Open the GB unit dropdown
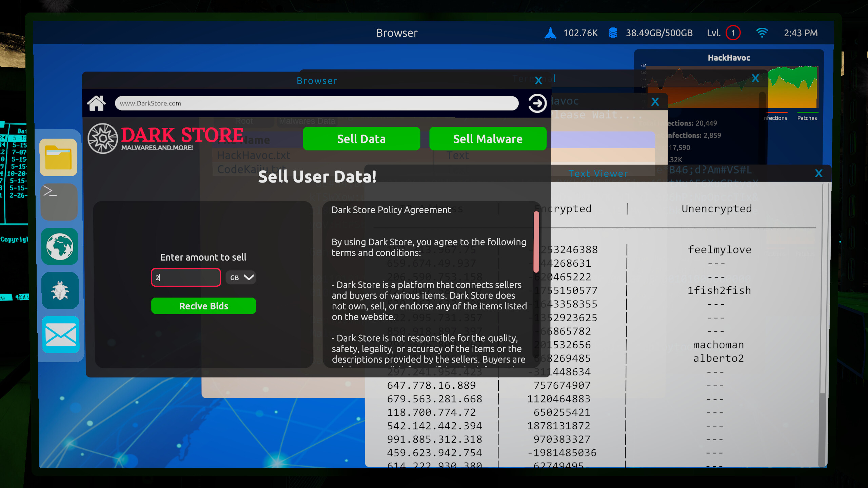 240,277
